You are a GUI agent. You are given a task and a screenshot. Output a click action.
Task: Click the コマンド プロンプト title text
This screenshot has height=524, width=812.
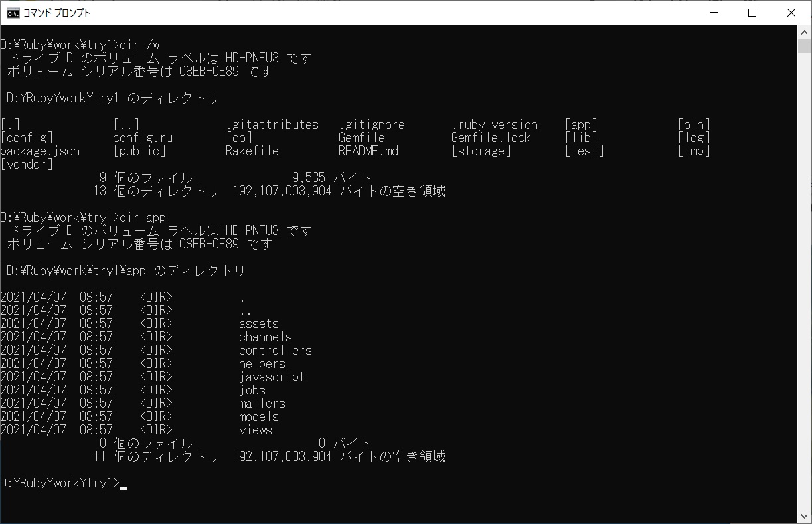click(57, 13)
